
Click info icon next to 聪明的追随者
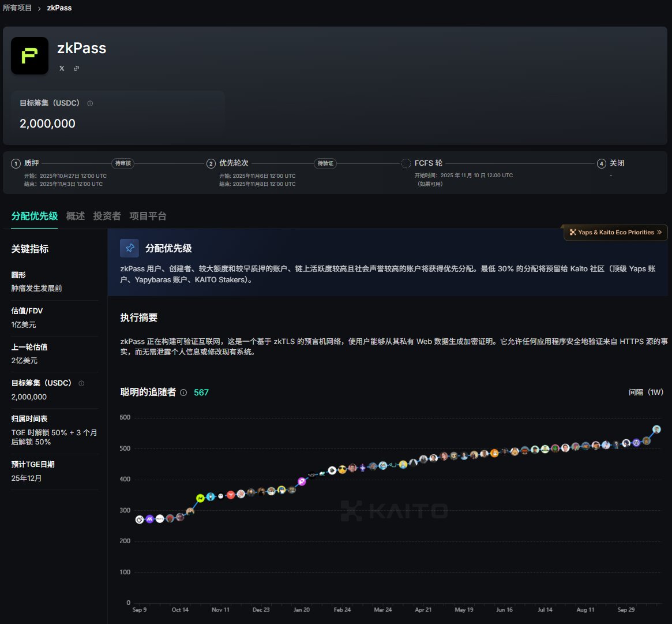183,393
